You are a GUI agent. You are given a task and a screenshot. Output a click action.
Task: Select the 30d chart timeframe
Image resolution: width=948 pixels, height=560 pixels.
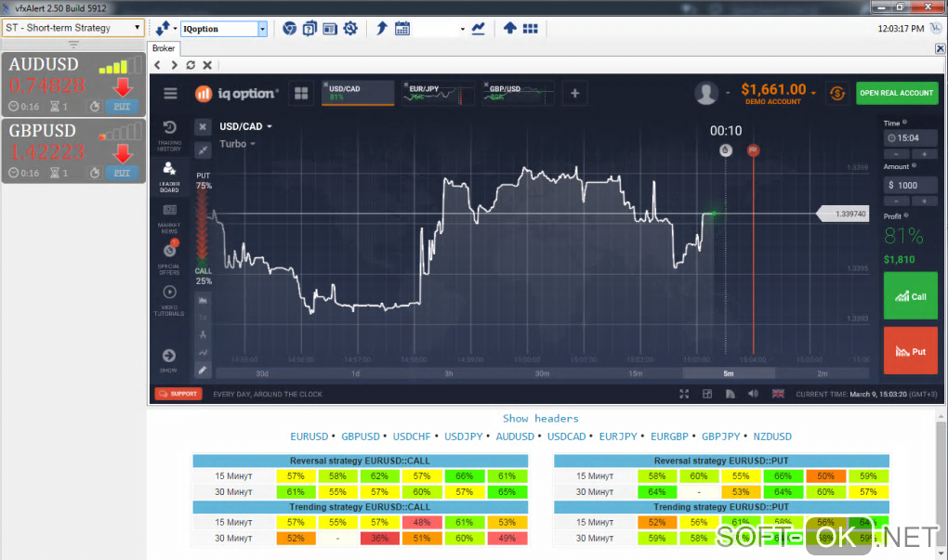click(262, 373)
